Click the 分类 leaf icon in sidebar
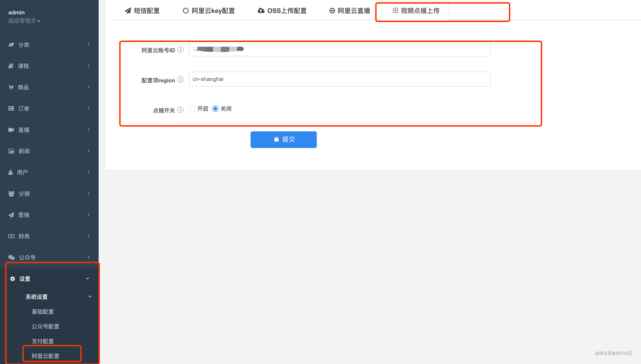This screenshot has height=364, width=641. 11,45
